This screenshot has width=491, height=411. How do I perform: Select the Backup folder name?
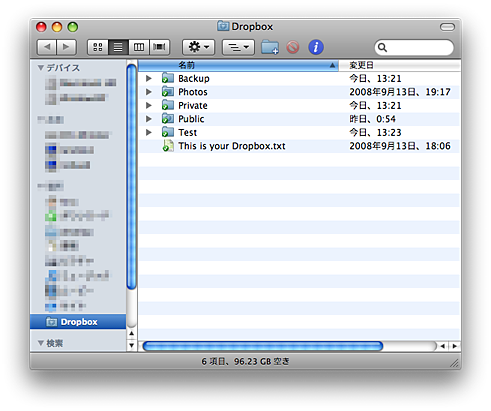(194, 79)
